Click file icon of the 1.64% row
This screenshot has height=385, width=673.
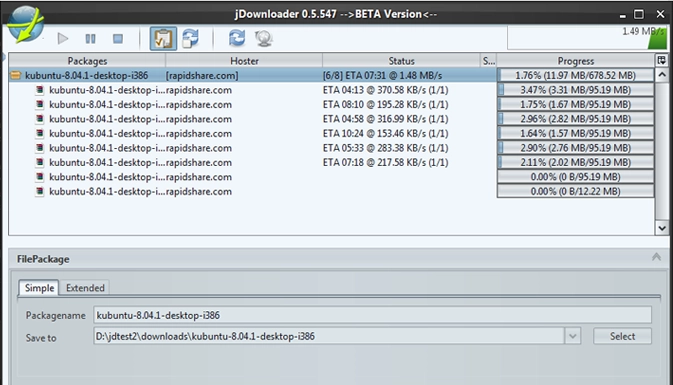tap(39, 133)
